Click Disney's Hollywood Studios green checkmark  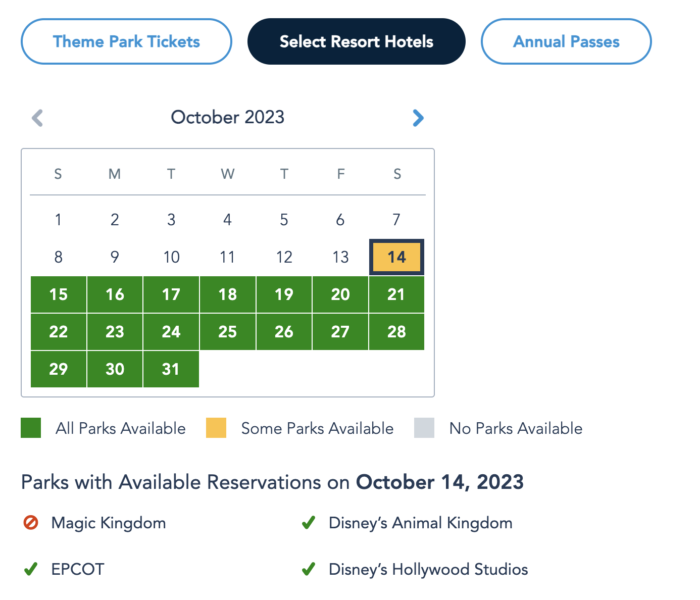[x=308, y=569]
